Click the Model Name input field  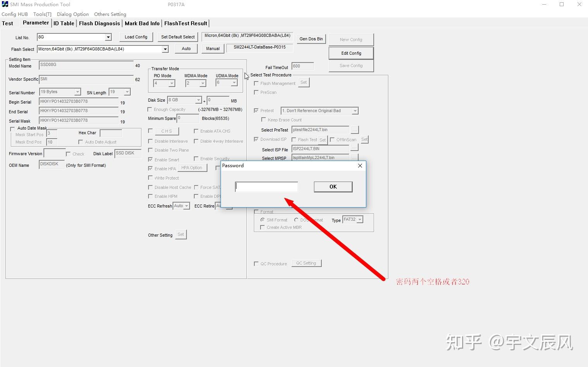click(86, 65)
